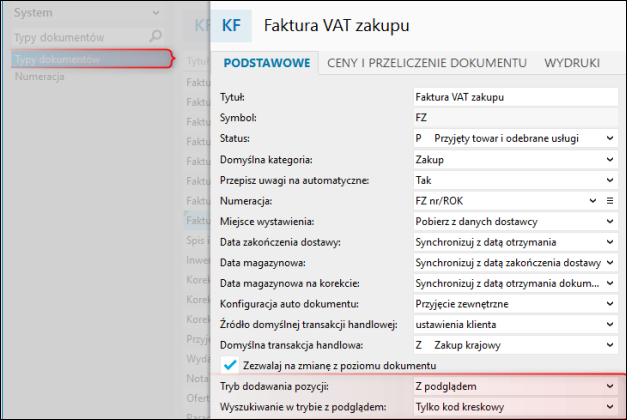
Task: Select Typy dokumentów in sidebar
Action: pyautogui.click(x=92, y=59)
